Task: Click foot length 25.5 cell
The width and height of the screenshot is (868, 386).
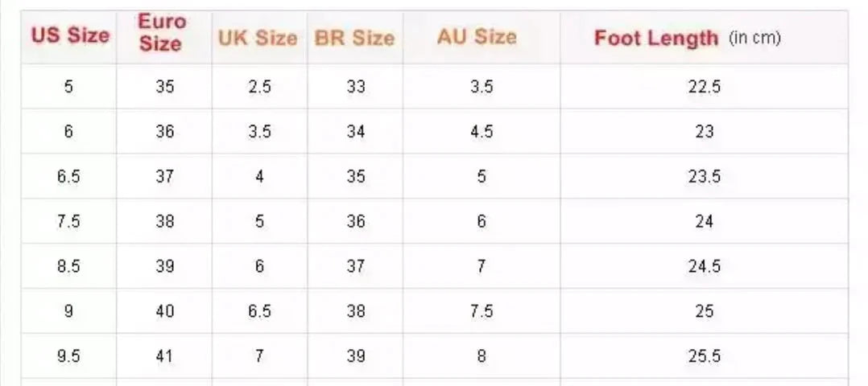Action: tap(704, 356)
